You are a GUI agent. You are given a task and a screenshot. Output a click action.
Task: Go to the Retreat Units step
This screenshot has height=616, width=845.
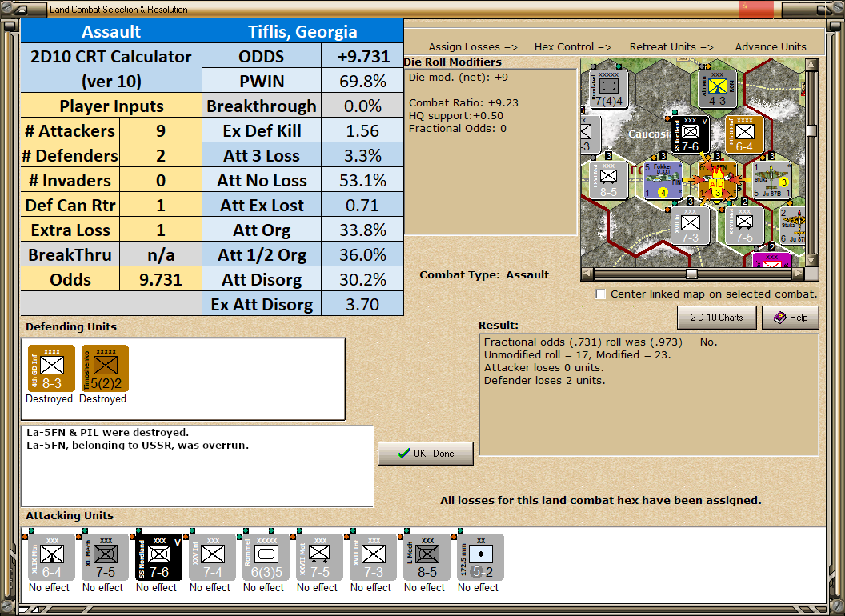671,47
